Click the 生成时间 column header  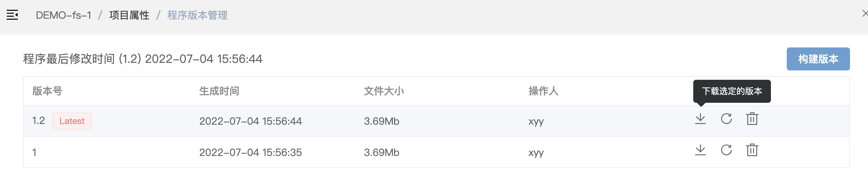tap(219, 91)
